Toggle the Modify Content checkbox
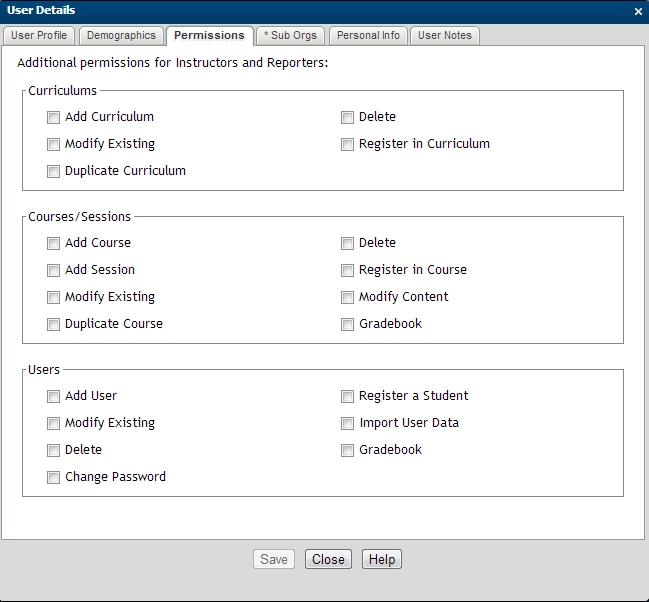Image resolution: width=649 pixels, height=602 pixels. click(x=348, y=297)
